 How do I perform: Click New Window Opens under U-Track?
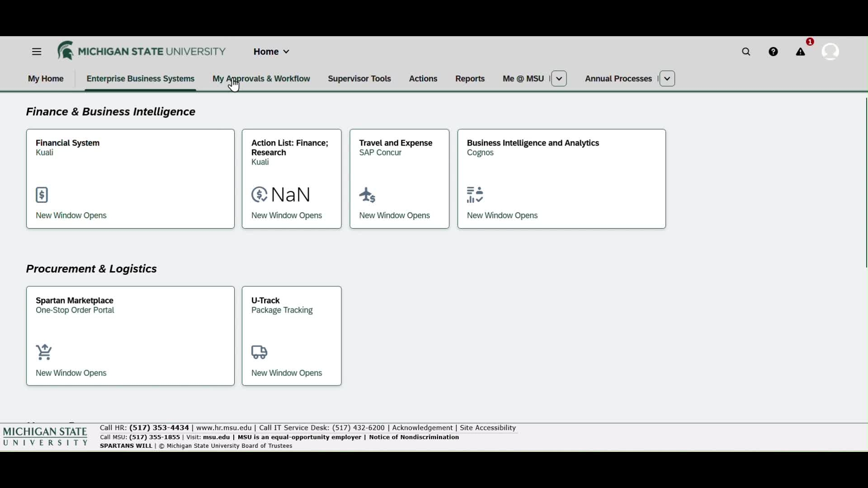(x=287, y=374)
